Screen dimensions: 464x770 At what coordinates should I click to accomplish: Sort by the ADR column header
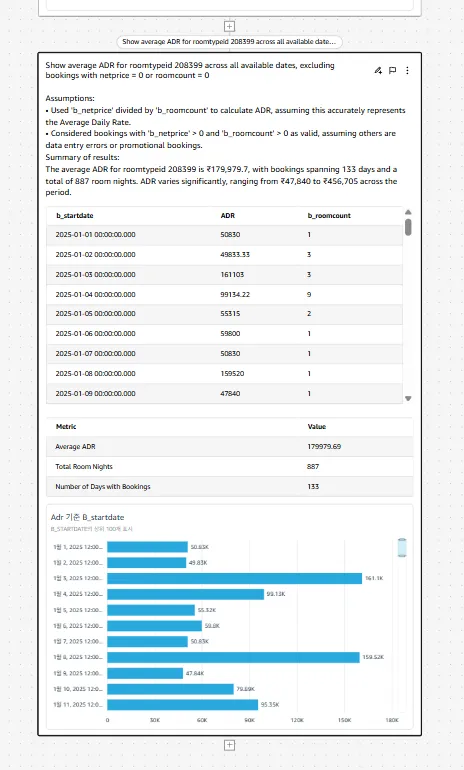coord(228,216)
